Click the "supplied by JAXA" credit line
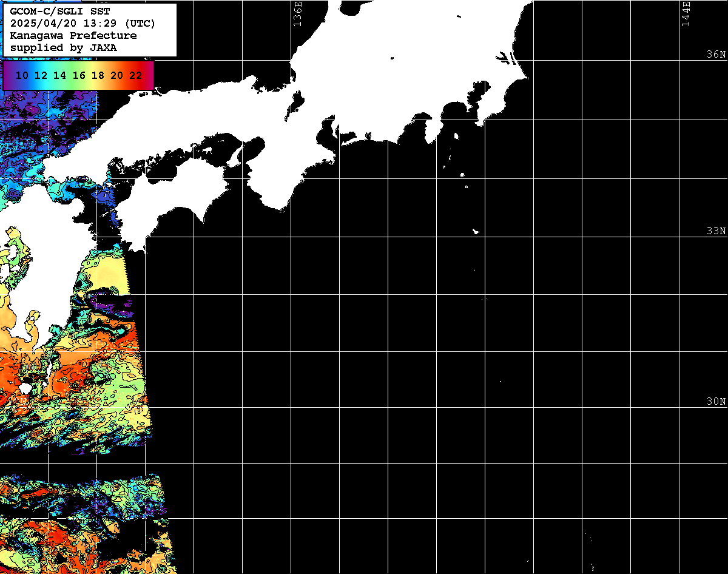Image resolution: width=728 pixels, height=574 pixels. pos(64,47)
